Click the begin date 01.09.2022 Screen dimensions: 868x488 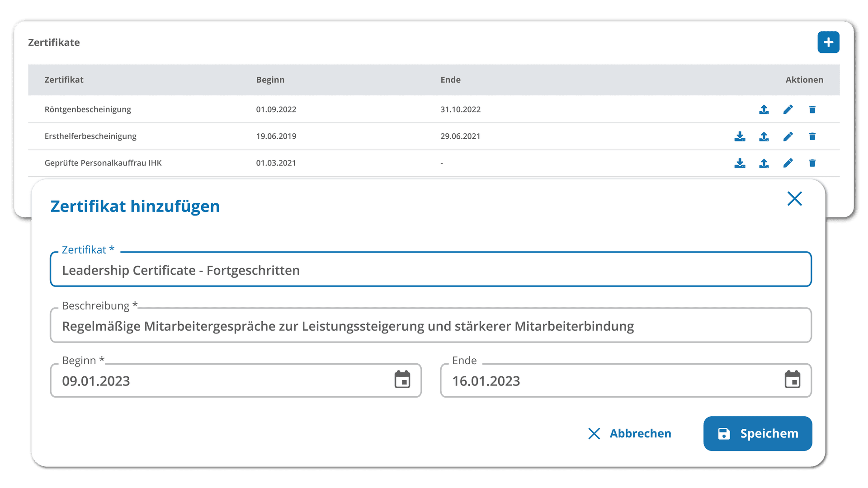tap(276, 109)
